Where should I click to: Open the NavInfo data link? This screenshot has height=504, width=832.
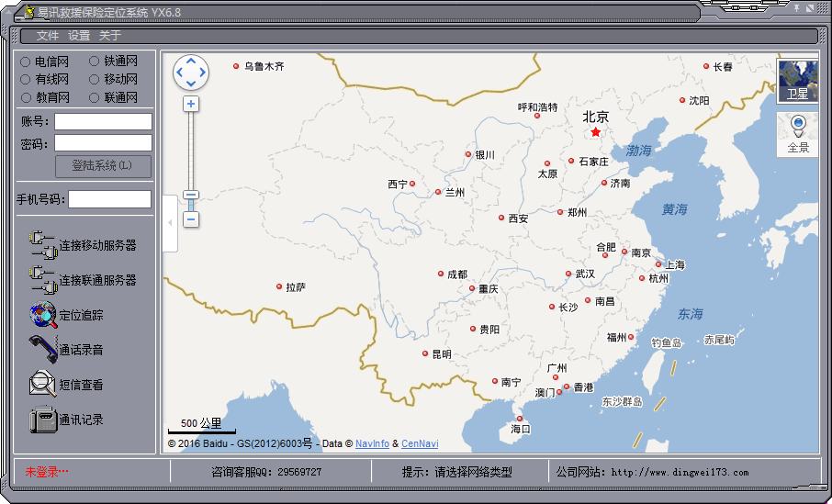click(x=372, y=443)
